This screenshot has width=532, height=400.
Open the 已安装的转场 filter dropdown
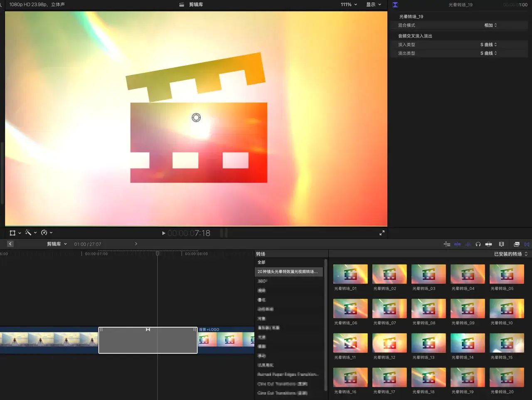click(510, 254)
